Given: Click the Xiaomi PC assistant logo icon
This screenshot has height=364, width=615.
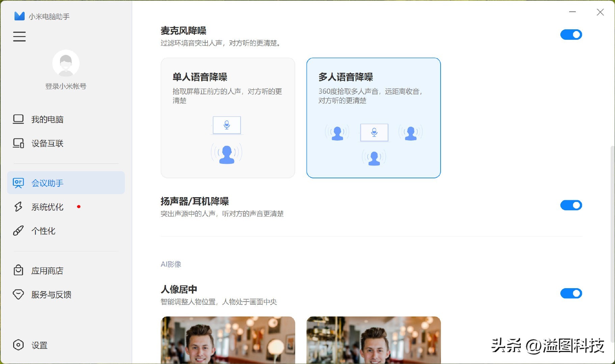Looking at the screenshot, I should click(x=19, y=16).
